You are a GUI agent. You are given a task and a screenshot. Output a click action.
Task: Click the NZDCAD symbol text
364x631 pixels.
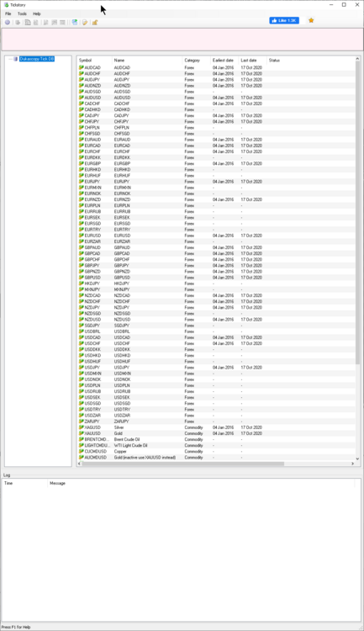92,295
